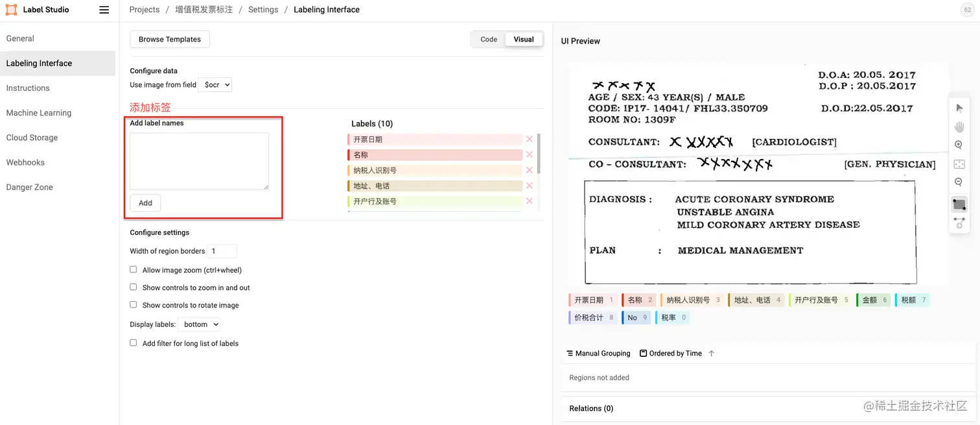Enable Allow image zoom checkbox
Screen dimensions: 980x425
coord(134,269)
